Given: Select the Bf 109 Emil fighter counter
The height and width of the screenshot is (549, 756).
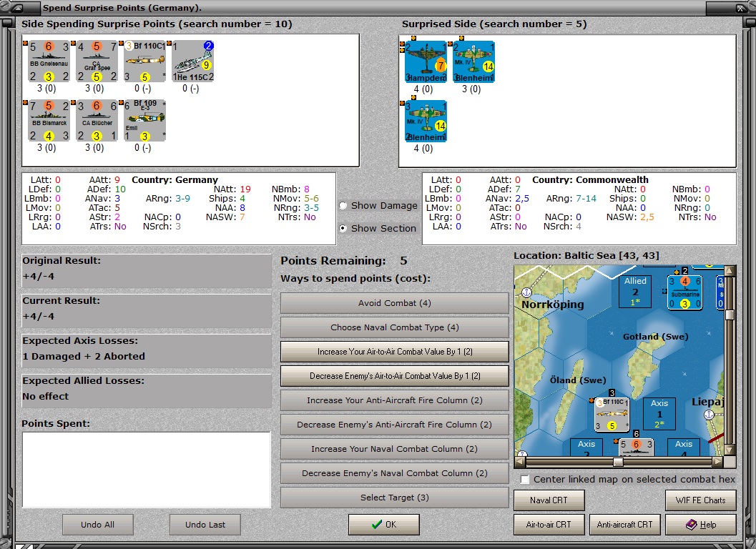Looking at the screenshot, I should coord(145,121).
